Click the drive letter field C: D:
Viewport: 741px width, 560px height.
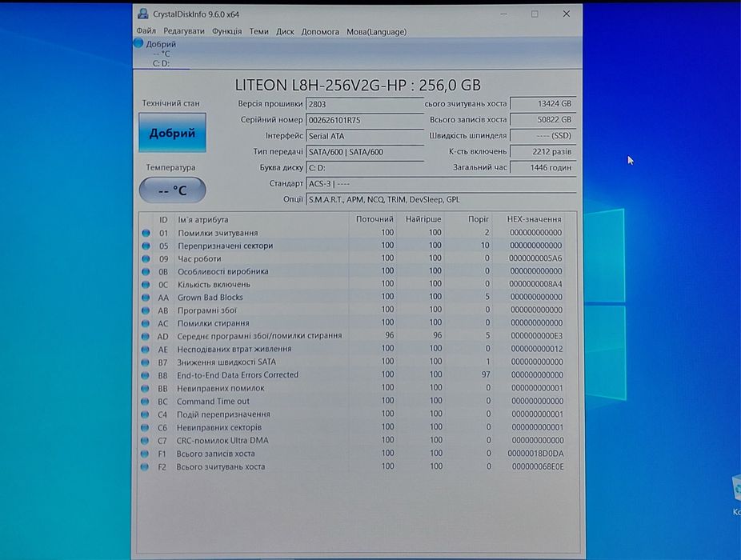[364, 168]
